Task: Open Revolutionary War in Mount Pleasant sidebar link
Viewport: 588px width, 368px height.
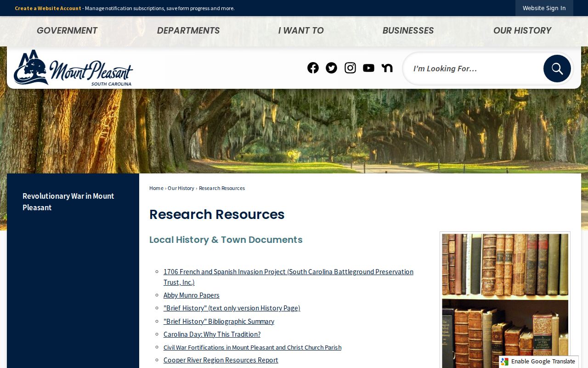Action: [x=68, y=201]
